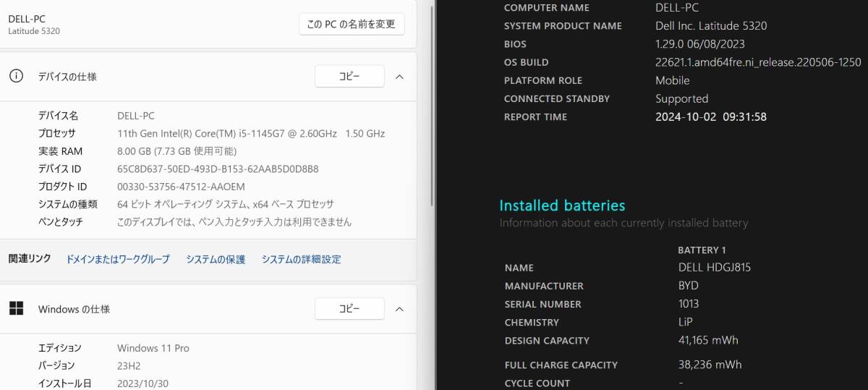Copy device specifications with コピー button
The image size is (868, 390).
[x=349, y=76]
